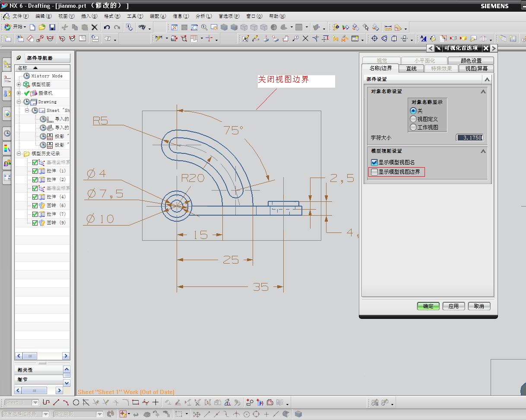Image resolution: width=526 pixels, height=420 pixels.
Task: Select the Rectangle sketch tool
Action: (x=135, y=402)
